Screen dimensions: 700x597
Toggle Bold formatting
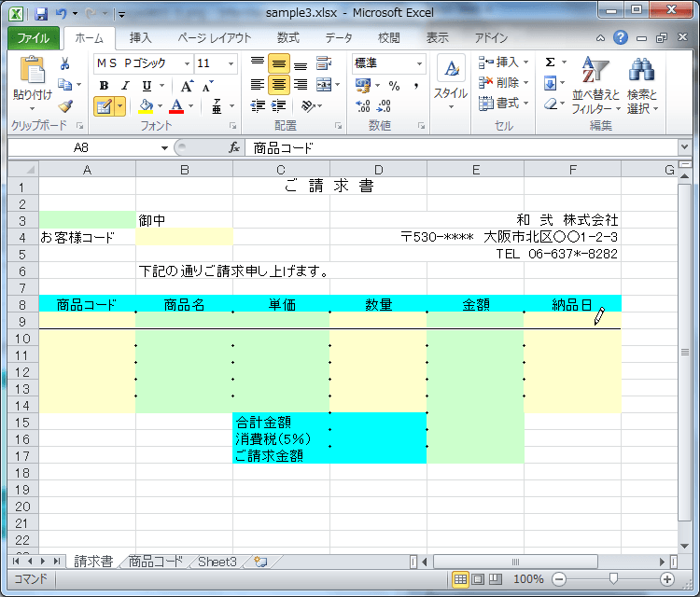click(x=104, y=85)
